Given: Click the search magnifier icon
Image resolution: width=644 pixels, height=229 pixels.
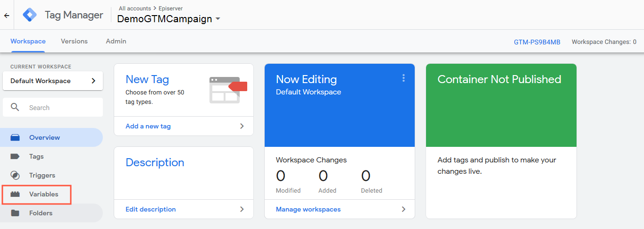Looking at the screenshot, I should pos(15,107).
